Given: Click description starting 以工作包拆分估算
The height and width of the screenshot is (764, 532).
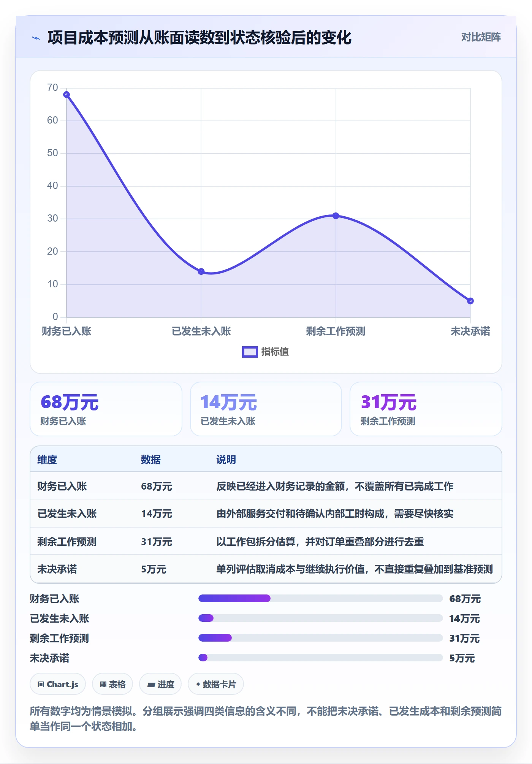Looking at the screenshot, I should 320,542.
